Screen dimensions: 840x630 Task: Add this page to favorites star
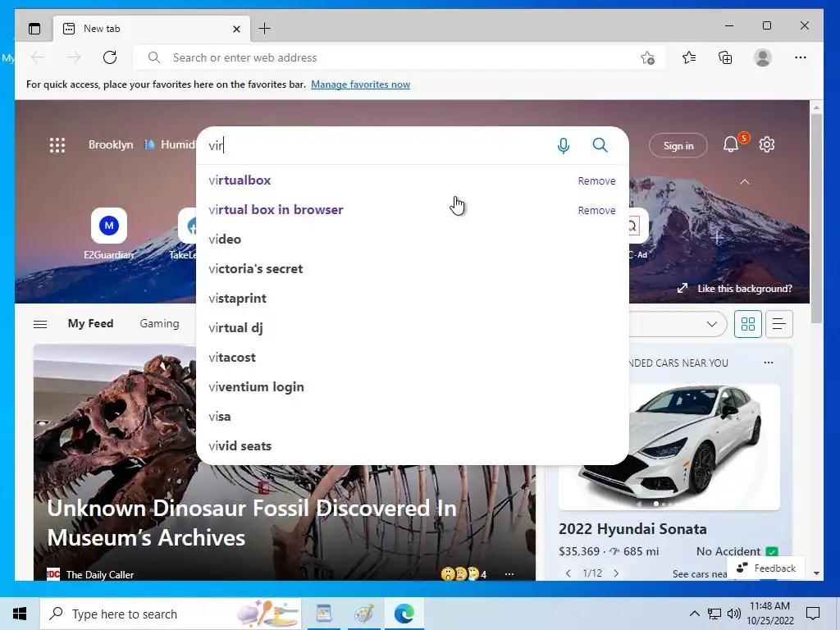[648, 58]
